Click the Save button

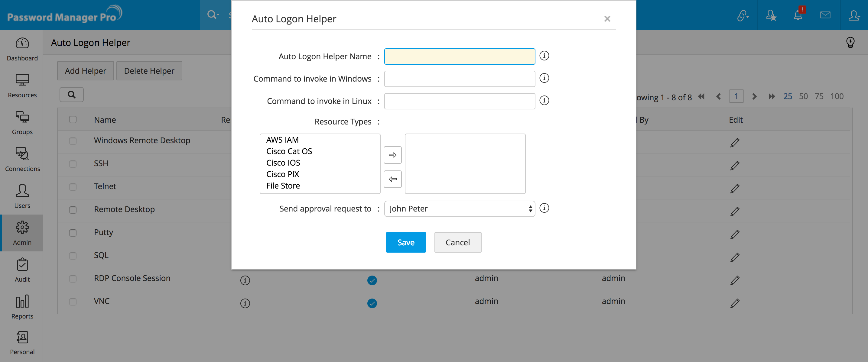tap(406, 242)
